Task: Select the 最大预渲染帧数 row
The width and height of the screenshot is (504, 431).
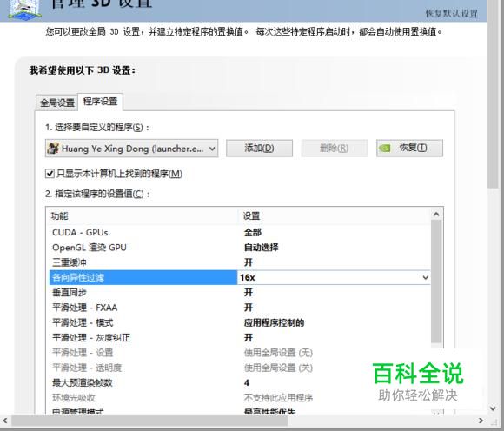Action: click(x=240, y=383)
